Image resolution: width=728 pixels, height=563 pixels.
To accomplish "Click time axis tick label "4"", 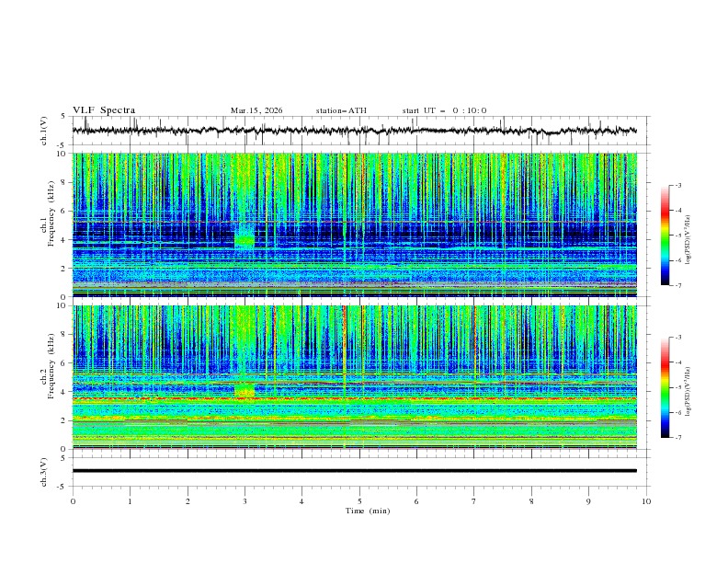I will 301,501.
